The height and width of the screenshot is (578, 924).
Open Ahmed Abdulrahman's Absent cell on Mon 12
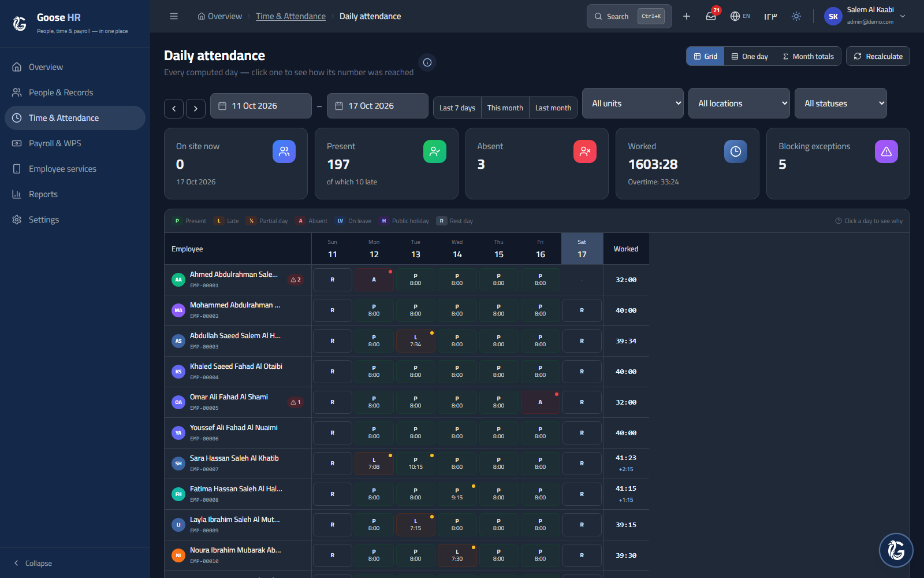coord(374,280)
